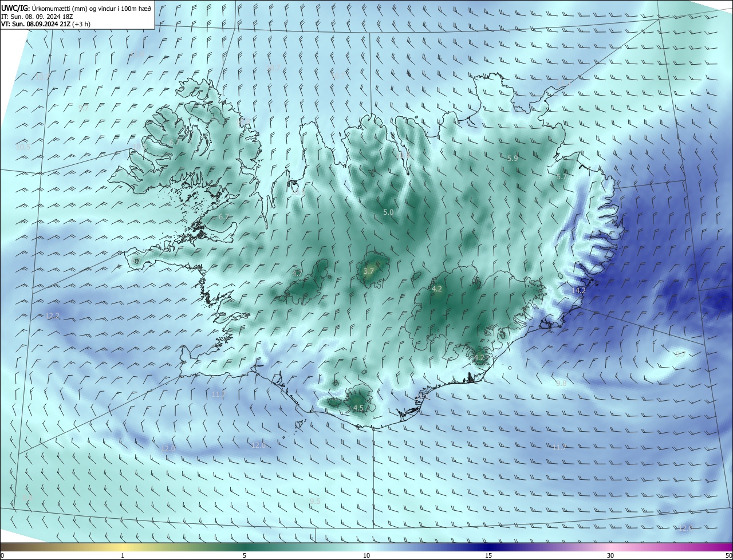Click the 5.9 value in northeast Iceland

513,159
